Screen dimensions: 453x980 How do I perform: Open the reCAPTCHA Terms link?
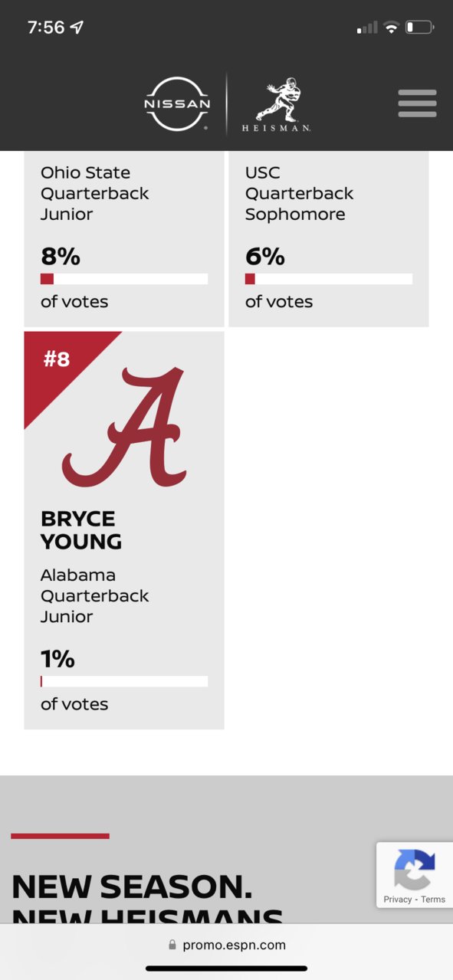(433, 900)
